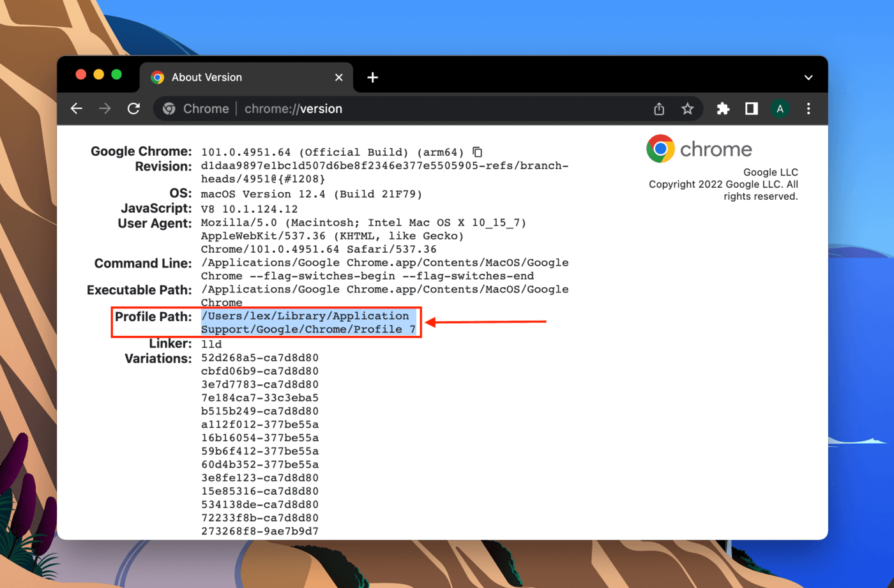This screenshot has width=894, height=588.
Task: Click the Google Chrome logo on page
Action: pyautogui.click(x=699, y=149)
